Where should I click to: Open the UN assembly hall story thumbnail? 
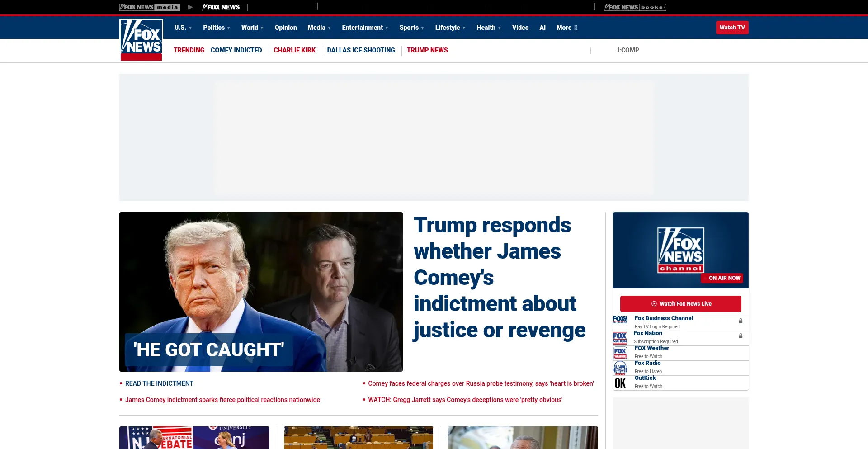coord(359,438)
